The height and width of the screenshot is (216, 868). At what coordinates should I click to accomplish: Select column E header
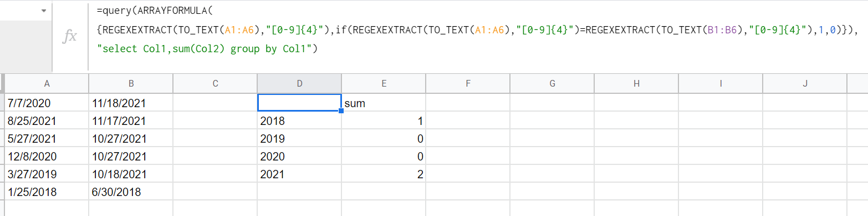coord(384,84)
